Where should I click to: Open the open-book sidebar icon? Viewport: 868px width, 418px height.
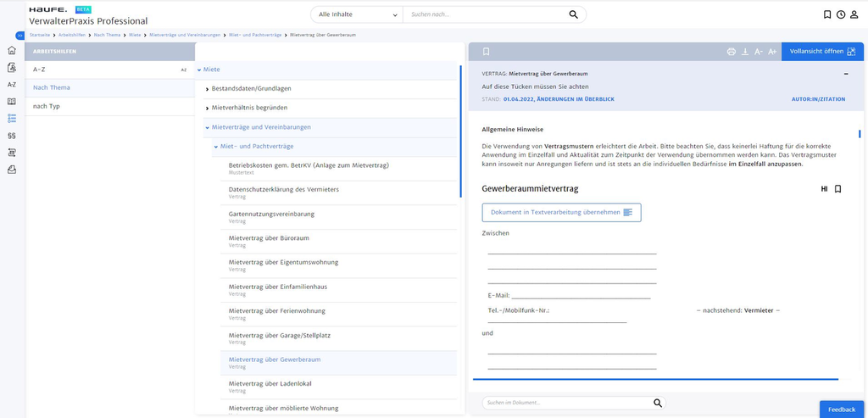(x=12, y=101)
